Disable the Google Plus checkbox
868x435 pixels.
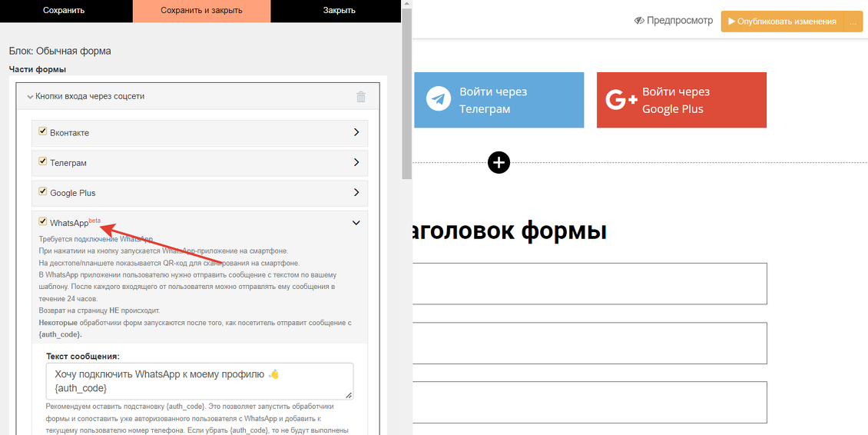pyautogui.click(x=42, y=191)
